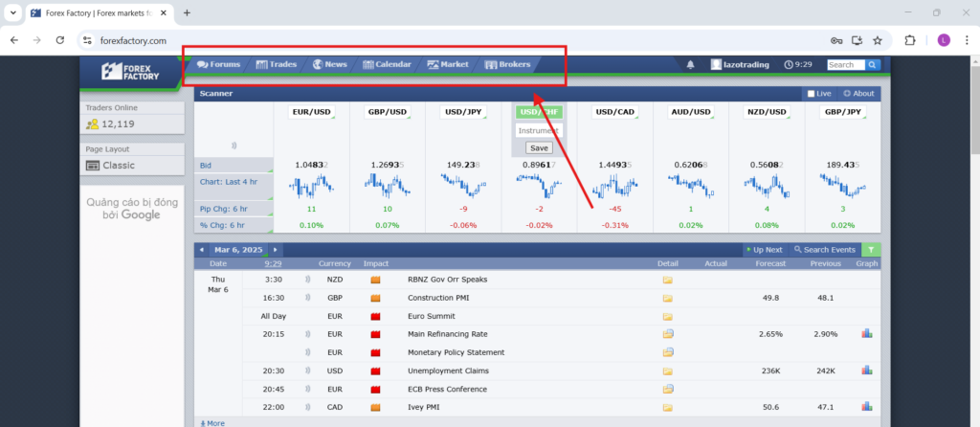Viewport: 980px width, 427px height.
Task: Open graph for Ivey PMI
Action: 867,406
